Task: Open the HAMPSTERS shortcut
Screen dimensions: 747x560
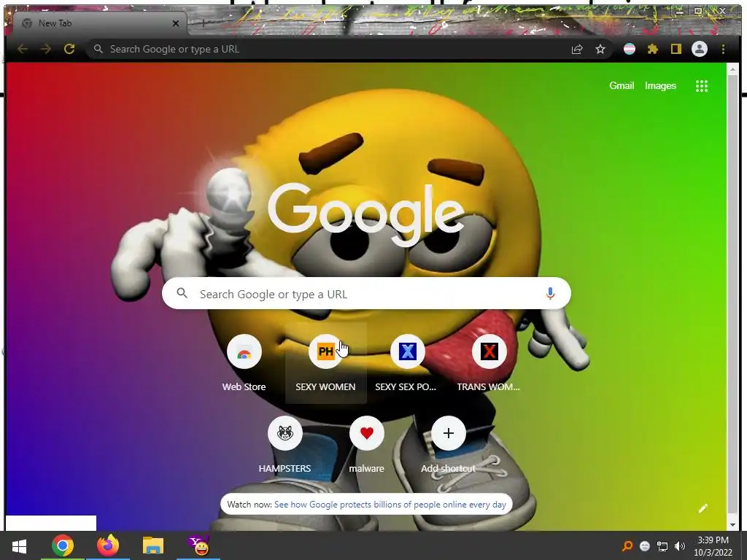Action: 285,446
